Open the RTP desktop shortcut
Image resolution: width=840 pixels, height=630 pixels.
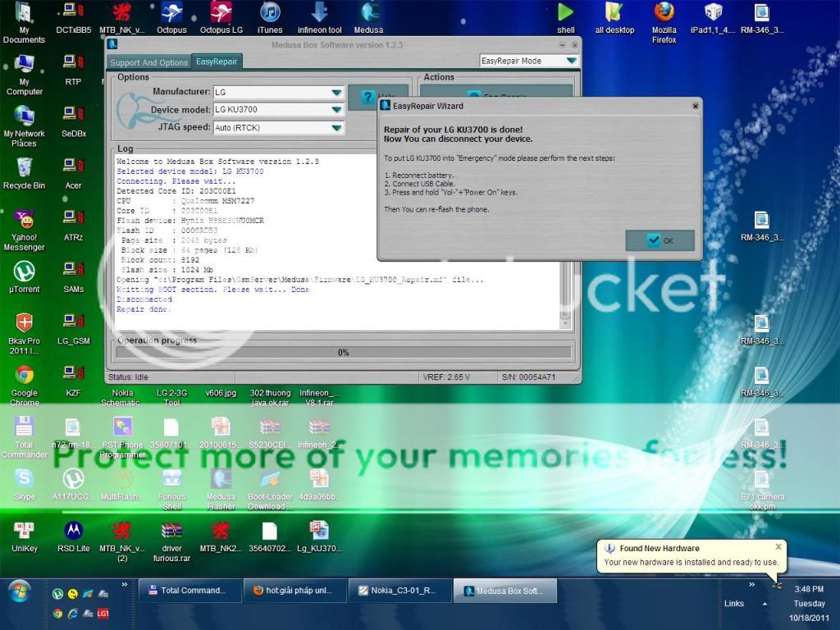pyautogui.click(x=73, y=71)
